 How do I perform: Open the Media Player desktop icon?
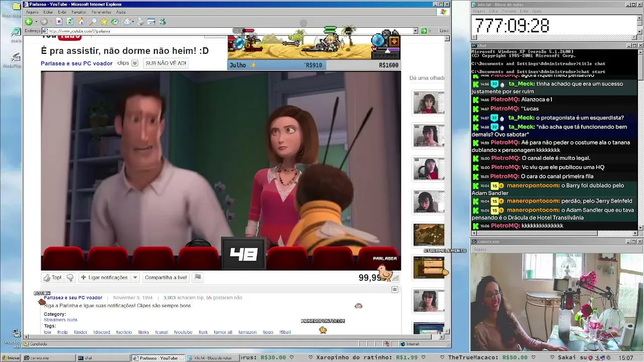pyautogui.click(x=15, y=58)
